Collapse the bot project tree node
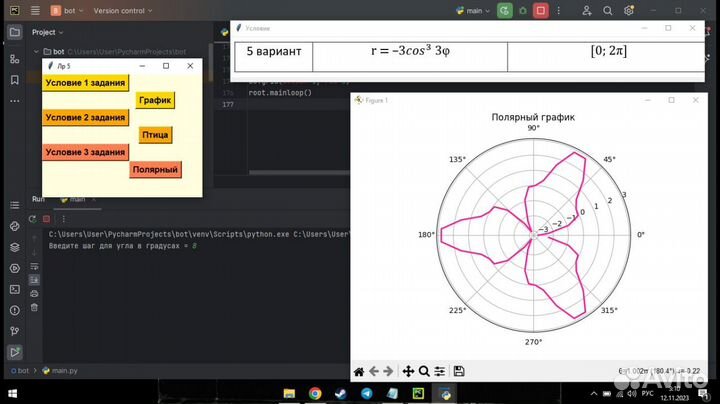This screenshot has width=720, height=404. tap(37, 50)
